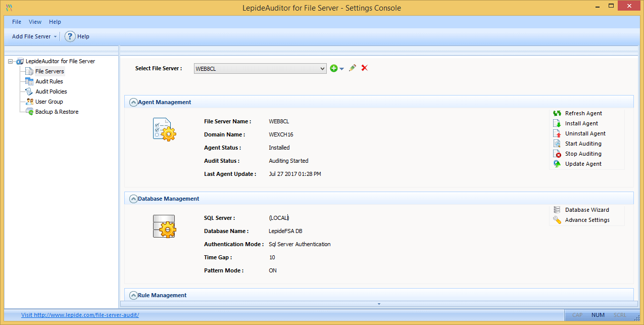Select Audit Rules in the tree
The image size is (644, 325).
click(49, 81)
